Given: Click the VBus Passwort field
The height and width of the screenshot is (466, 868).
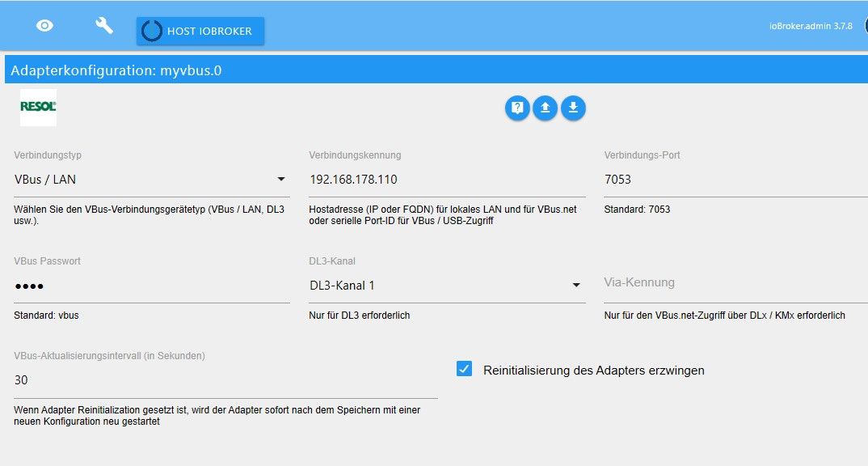Looking at the screenshot, I should click(x=151, y=286).
